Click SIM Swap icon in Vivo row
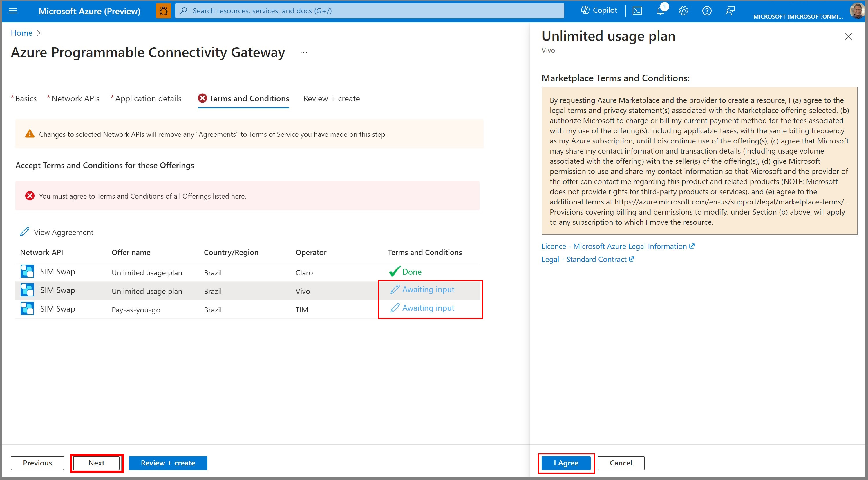 point(27,290)
